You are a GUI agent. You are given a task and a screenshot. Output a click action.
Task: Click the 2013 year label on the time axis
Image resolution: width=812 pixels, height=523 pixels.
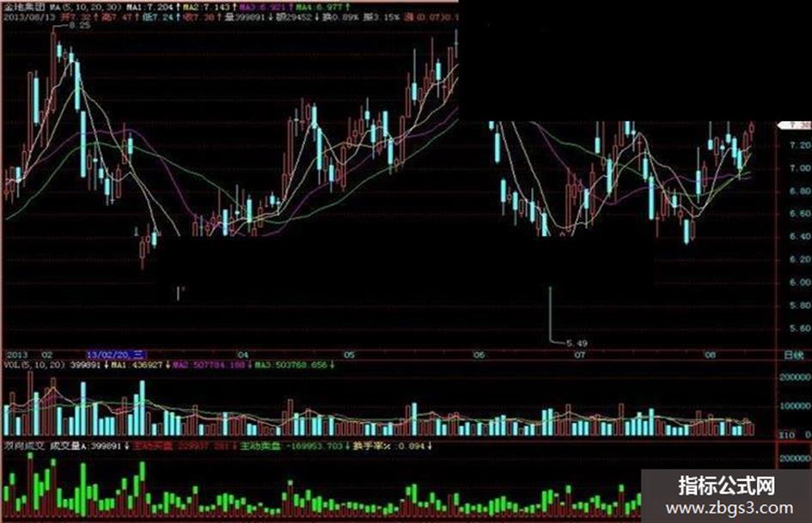[x=17, y=355]
